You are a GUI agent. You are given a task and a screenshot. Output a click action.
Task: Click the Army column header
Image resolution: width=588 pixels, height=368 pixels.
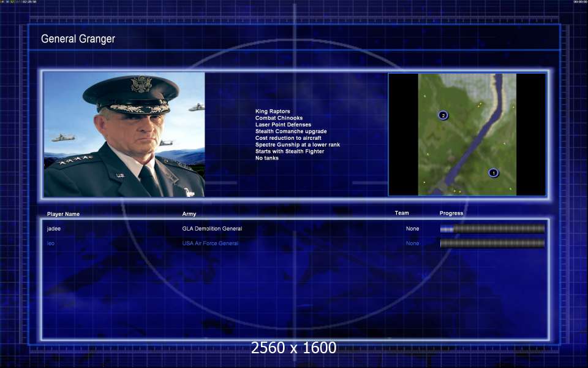pos(189,214)
